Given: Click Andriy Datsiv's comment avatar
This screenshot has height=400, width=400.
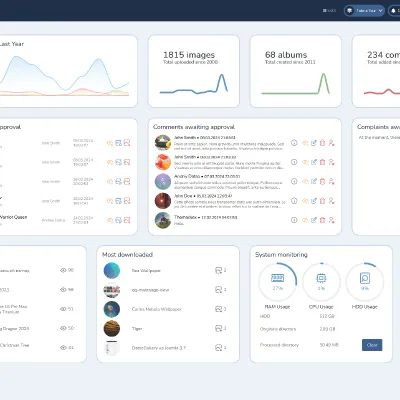Looking at the screenshot, I should pyautogui.click(x=163, y=181).
